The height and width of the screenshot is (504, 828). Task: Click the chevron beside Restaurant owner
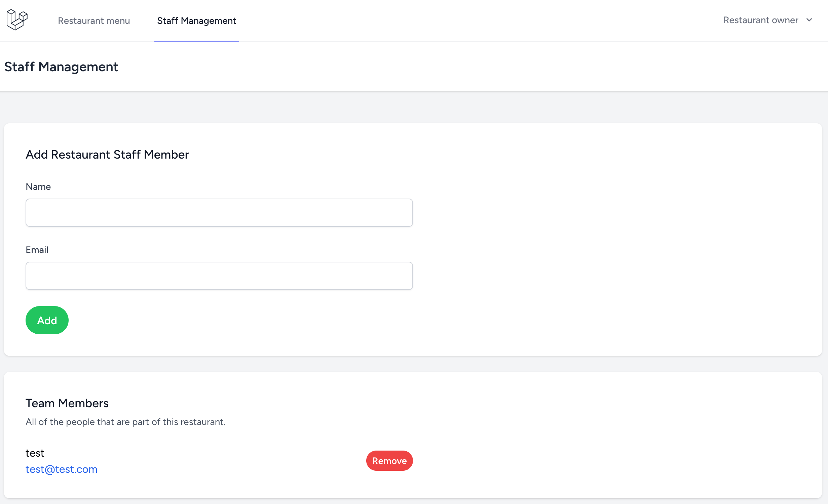(x=809, y=20)
